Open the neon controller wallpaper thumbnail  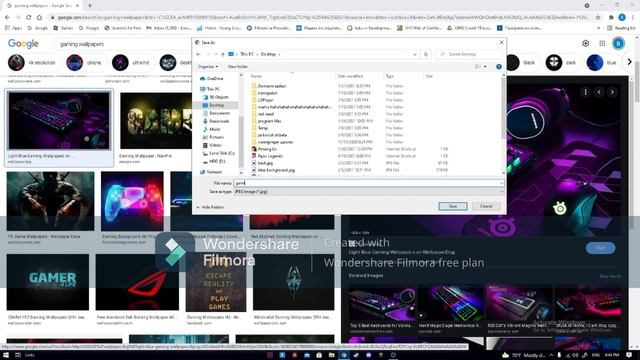click(132, 201)
